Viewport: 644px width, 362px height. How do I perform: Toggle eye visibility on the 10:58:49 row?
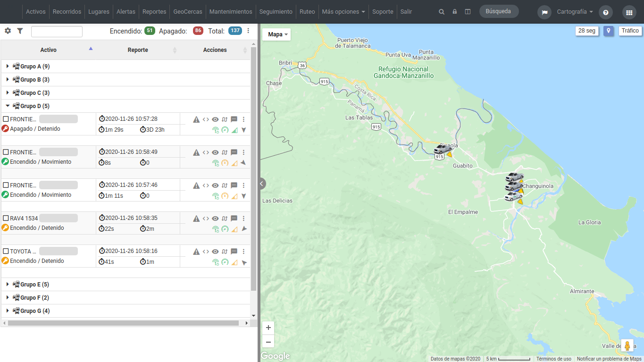(215, 152)
